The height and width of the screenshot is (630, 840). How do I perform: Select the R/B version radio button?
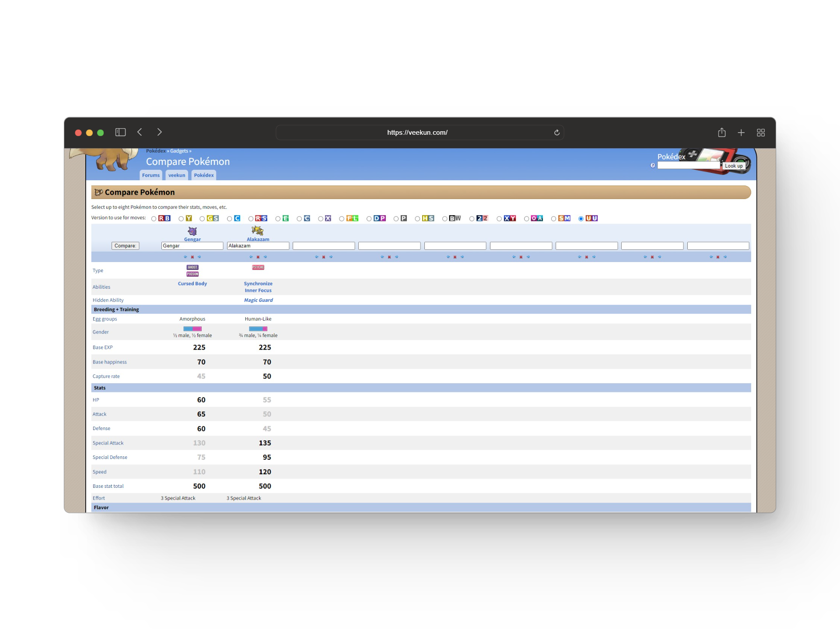(x=154, y=219)
